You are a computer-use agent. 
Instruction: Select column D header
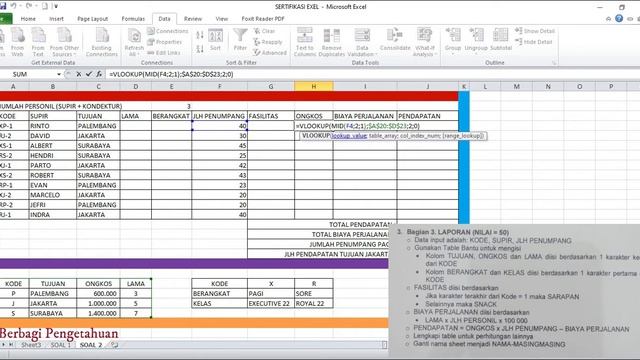[x=136, y=87]
